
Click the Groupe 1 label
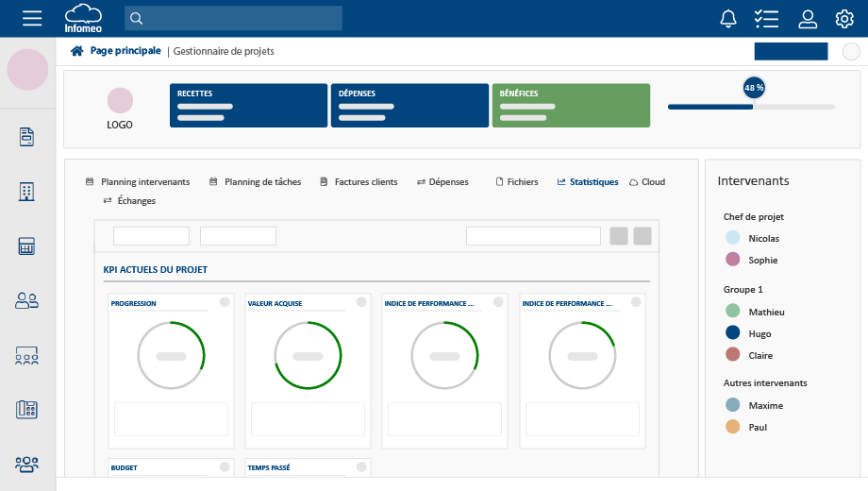pyautogui.click(x=743, y=289)
